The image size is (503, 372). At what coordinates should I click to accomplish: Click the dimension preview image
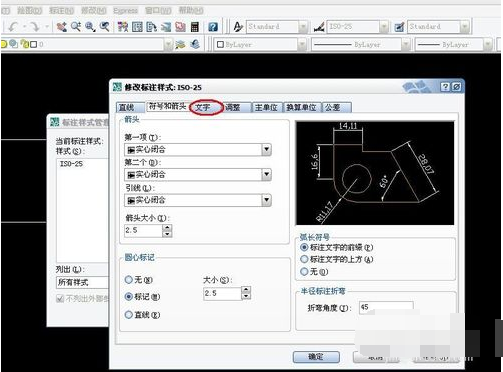(375, 173)
